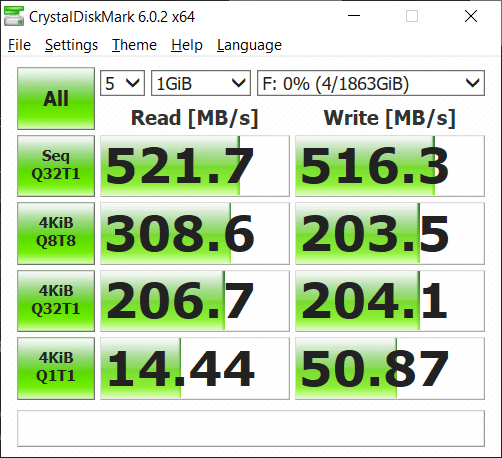Start the Seq Q32T1 test
502x458 pixels.
[x=56, y=166]
